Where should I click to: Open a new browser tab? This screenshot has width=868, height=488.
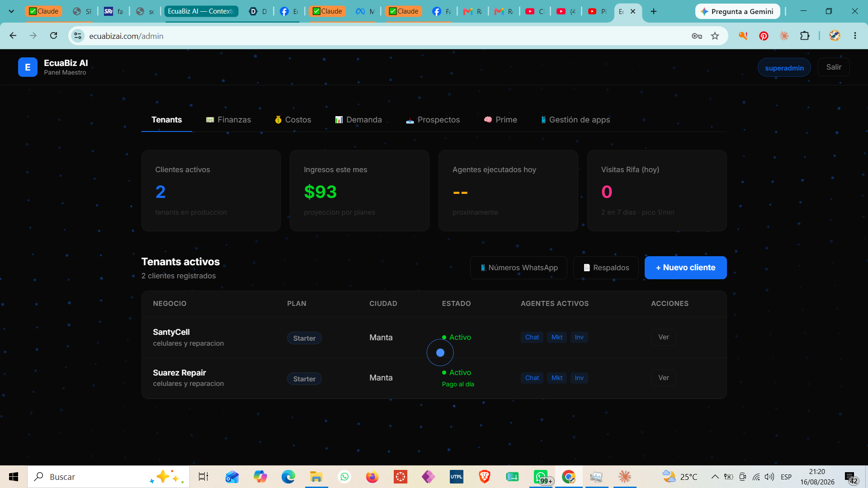[x=654, y=11]
